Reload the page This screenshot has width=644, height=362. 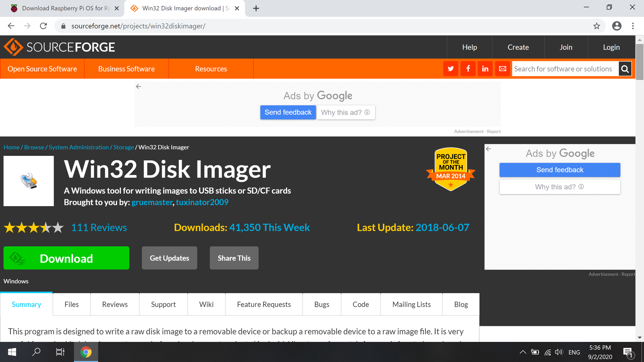pos(43,26)
